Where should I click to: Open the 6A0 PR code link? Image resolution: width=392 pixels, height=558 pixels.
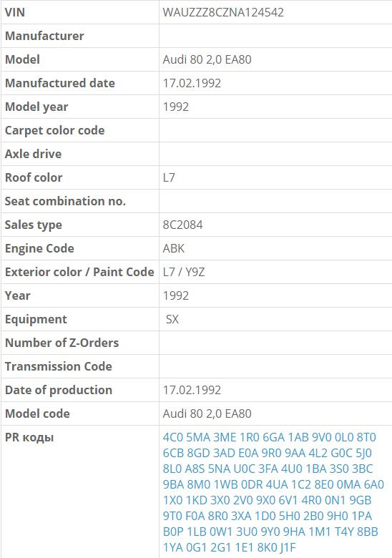click(x=374, y=484)
